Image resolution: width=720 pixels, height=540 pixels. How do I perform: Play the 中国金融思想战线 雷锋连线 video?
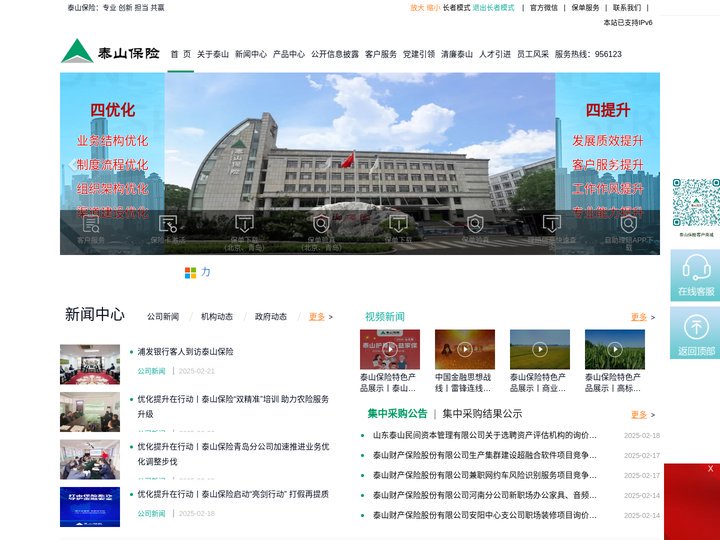(x=465, y=349)
